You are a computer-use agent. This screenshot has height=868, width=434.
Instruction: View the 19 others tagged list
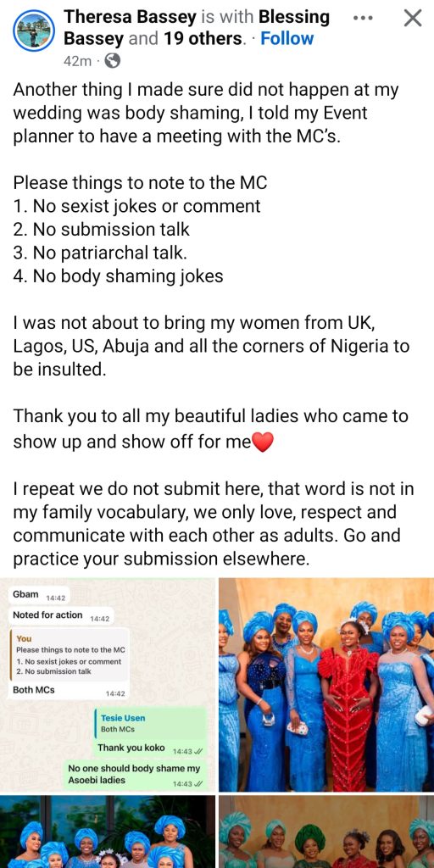pyautogui.click(x=202, y=39)
